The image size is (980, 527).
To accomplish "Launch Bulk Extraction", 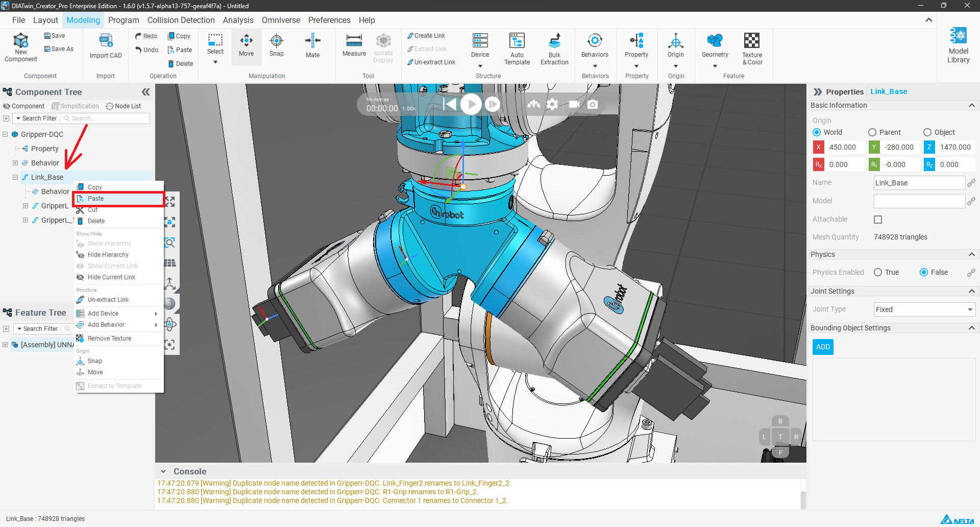I will (x=554, y=49).
